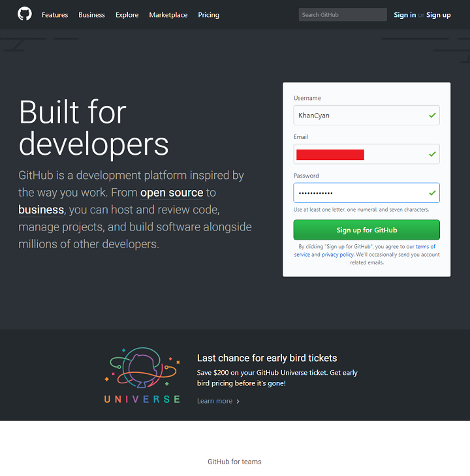Click the Email input field
This screenshot has width=470, height=476.
(x=366, y=154)
